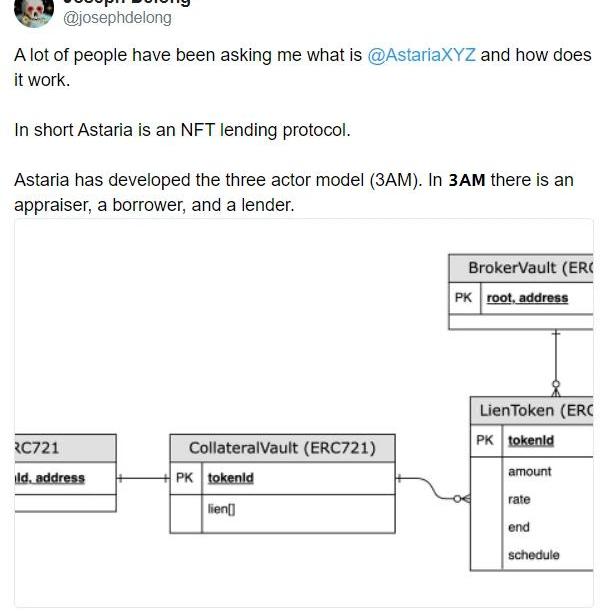Click the "Id, address" field in left table
This screenshot has height=614, width=612.
[50, 478]
